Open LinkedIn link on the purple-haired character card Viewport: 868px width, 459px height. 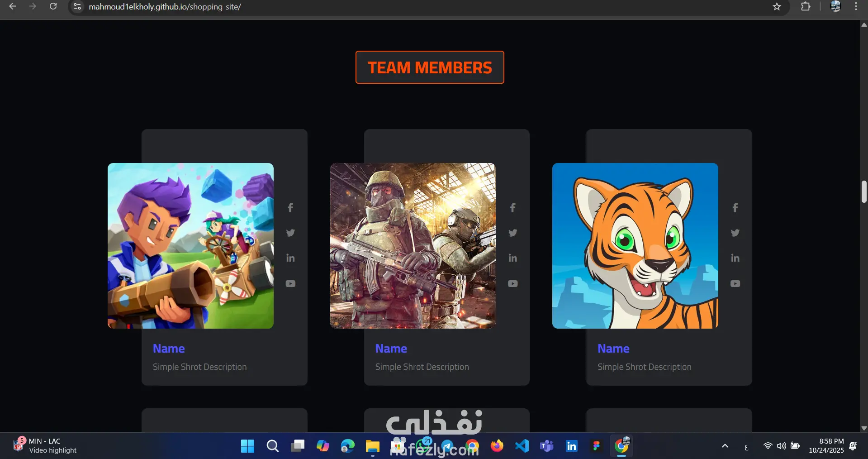click(x=290, y=258)
